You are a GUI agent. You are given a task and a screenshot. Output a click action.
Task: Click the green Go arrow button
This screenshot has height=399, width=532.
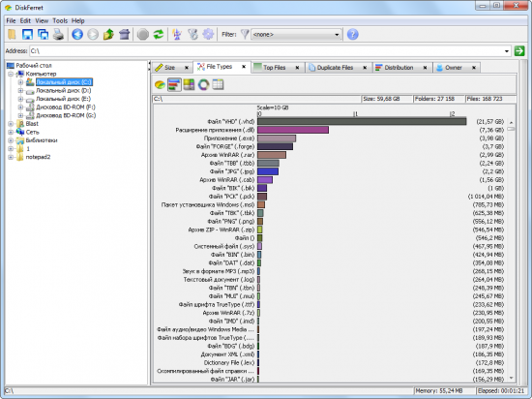pyautogui.click(x=519, y=51)
